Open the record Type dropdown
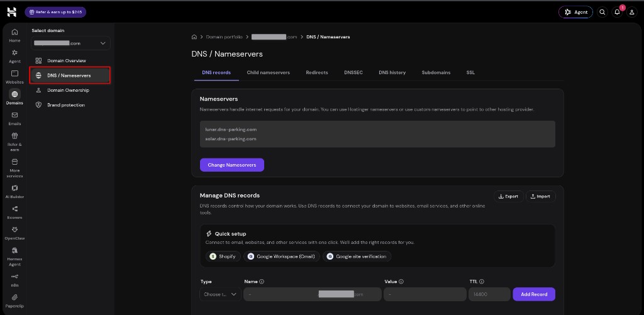 pyautogui.click(x=220, y=294)
